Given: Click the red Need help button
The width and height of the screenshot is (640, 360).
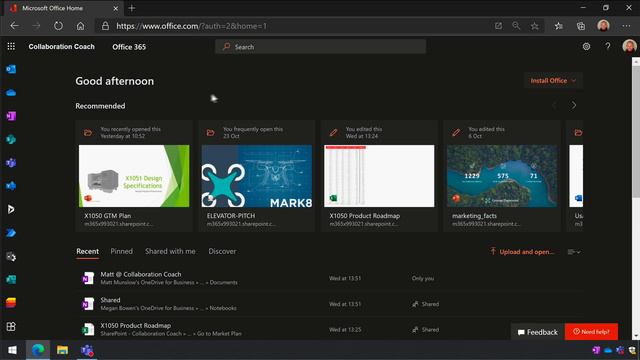Looking at the screenshot, I should (x=591, y=332).
